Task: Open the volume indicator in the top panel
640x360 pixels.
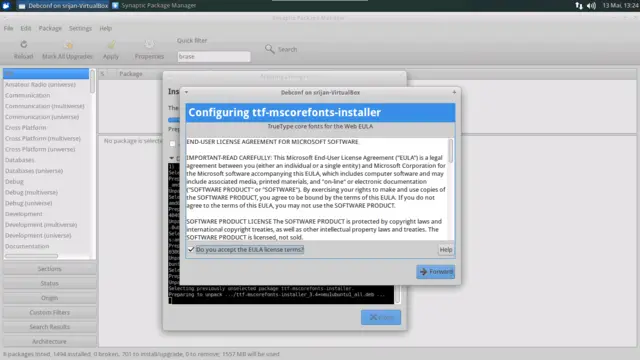Action: [x=591, y=6]
